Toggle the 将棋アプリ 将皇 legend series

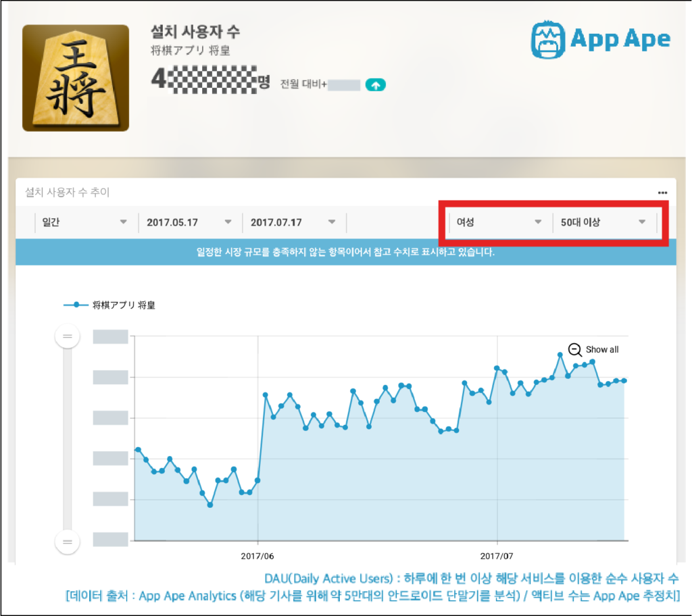coord(109,305)
